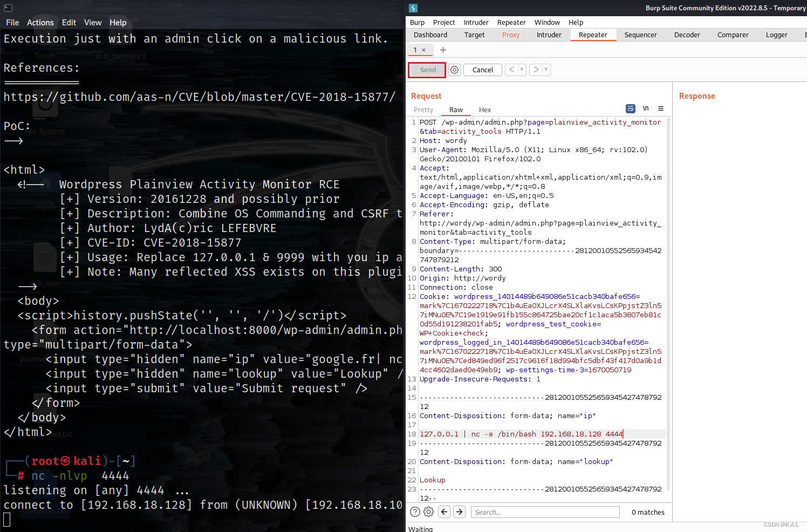Click the 'Origin: http://wordy' header line
The image size is (807, 532).
coord(463,278)
